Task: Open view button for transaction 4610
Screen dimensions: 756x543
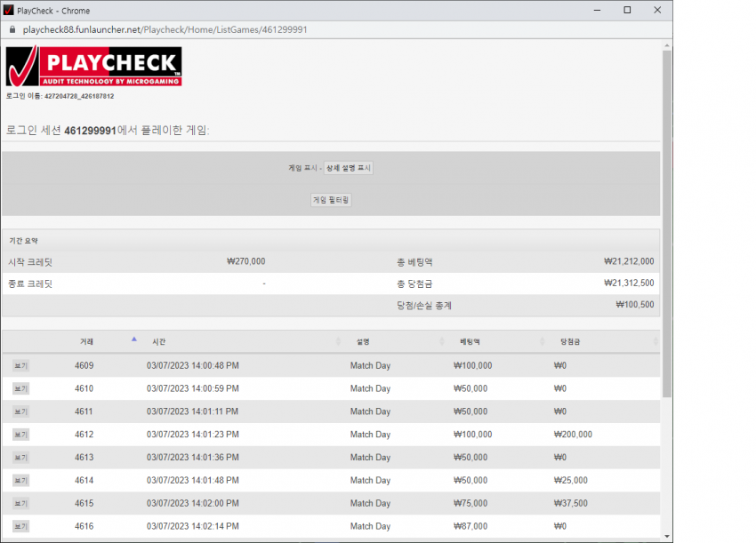Action: (x=20, y=388)
